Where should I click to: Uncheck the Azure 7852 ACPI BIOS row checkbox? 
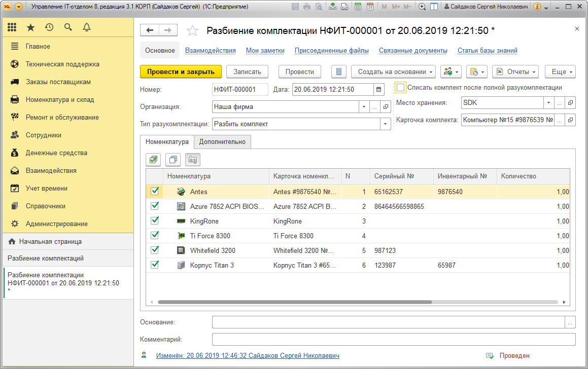155,206
